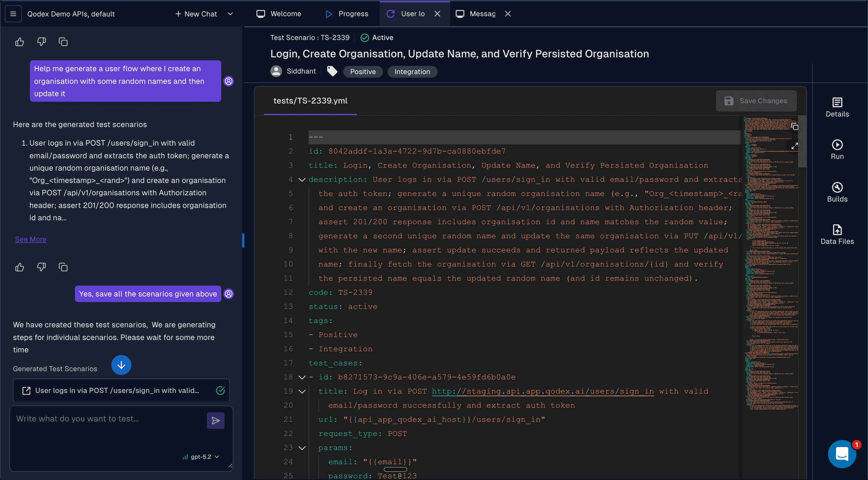Click the green check on scenario card
This screenshot has height=480, width=868.
pyautogui.click(x=220, y=391)
